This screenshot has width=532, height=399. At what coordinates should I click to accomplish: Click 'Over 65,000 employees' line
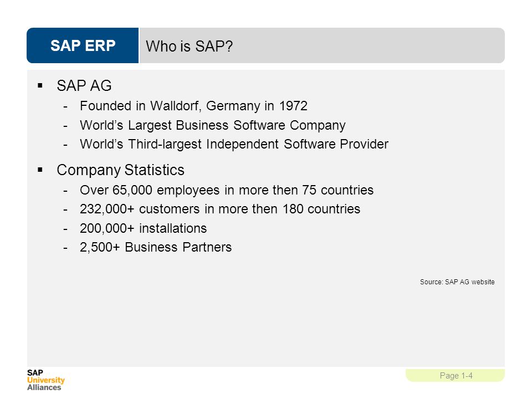(x=227, y=190)
